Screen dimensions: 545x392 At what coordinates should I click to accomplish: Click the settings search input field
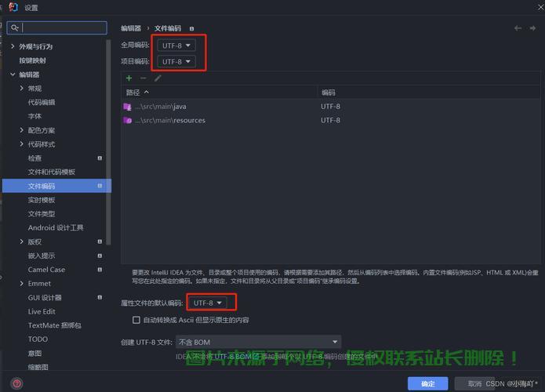click(57, 27)
